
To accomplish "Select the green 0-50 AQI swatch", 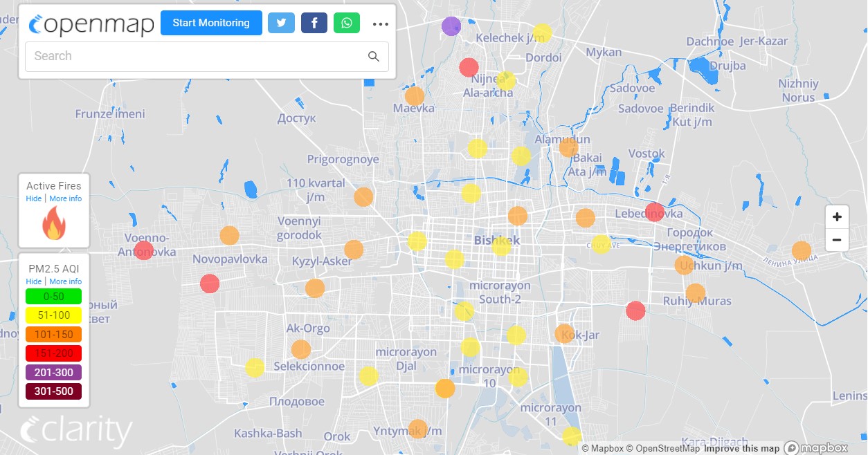I will click(53, 297).
